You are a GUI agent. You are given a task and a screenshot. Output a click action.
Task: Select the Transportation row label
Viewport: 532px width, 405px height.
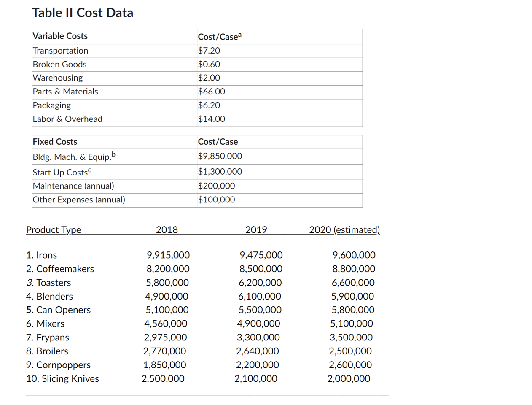tap(60, 51)
